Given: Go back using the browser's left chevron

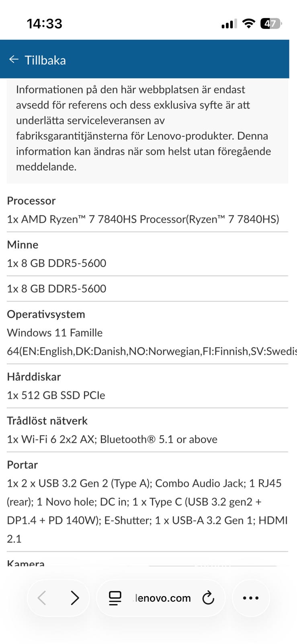Looking at the screenshot, I should [x=42, y=598].
